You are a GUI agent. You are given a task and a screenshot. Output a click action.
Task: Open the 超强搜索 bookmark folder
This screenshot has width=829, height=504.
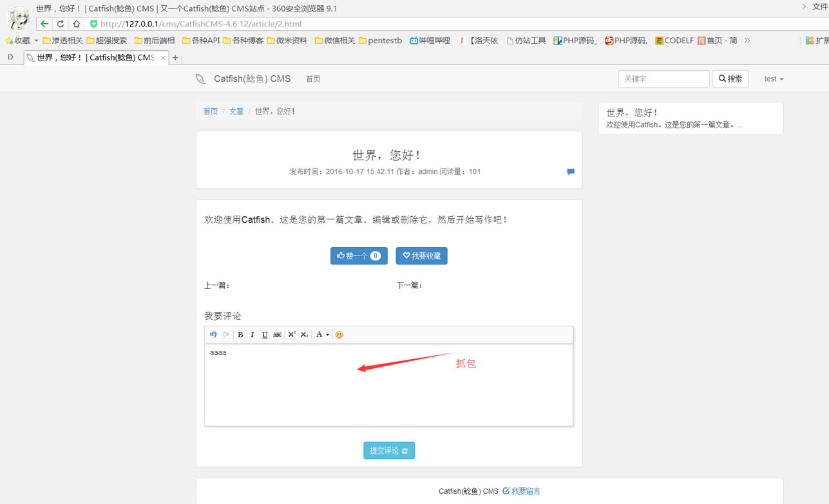tap(106, 41)
